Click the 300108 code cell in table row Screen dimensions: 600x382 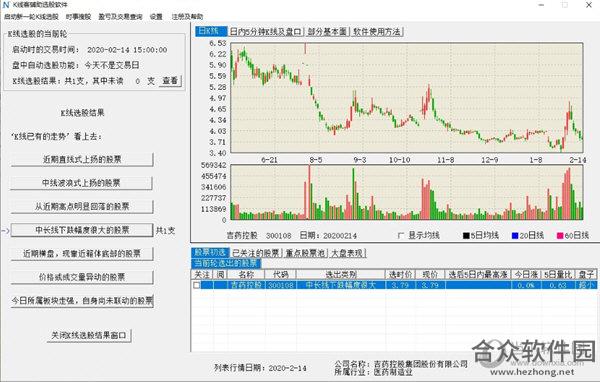pyautogui.click(x=280, y=285)
